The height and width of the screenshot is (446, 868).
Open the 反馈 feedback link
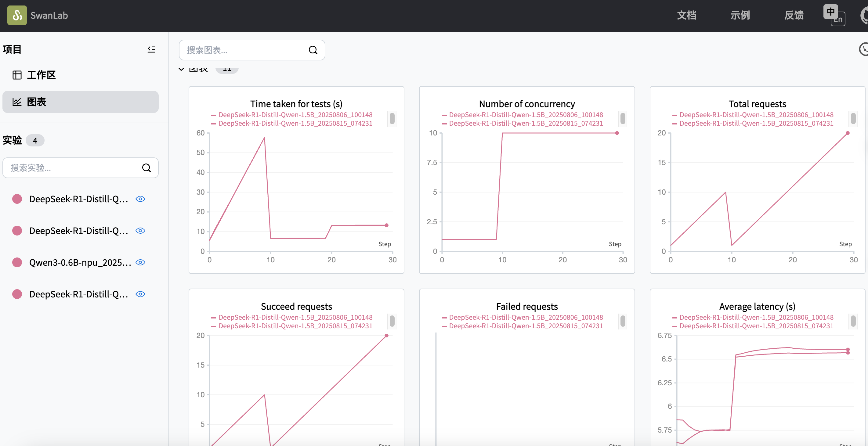(x=794, y=15)
